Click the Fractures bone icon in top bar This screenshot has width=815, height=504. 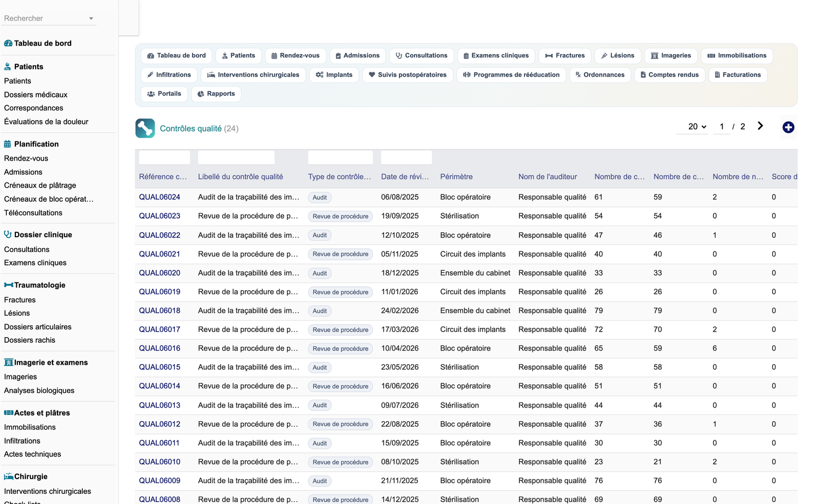click(x=549, y=56)
